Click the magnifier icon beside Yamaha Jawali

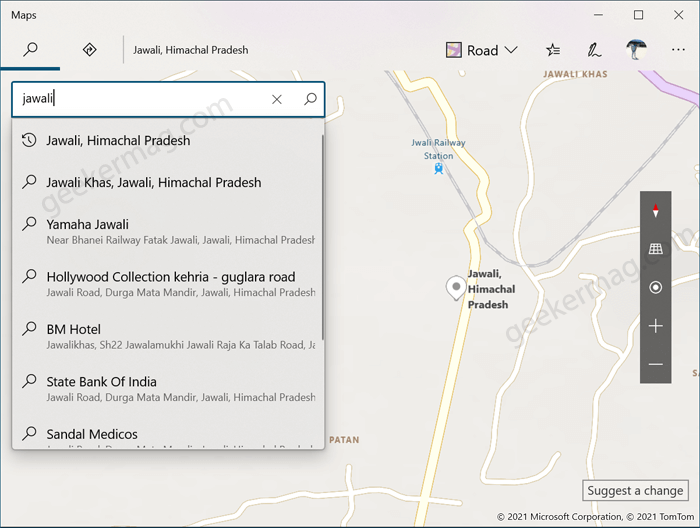29,223
